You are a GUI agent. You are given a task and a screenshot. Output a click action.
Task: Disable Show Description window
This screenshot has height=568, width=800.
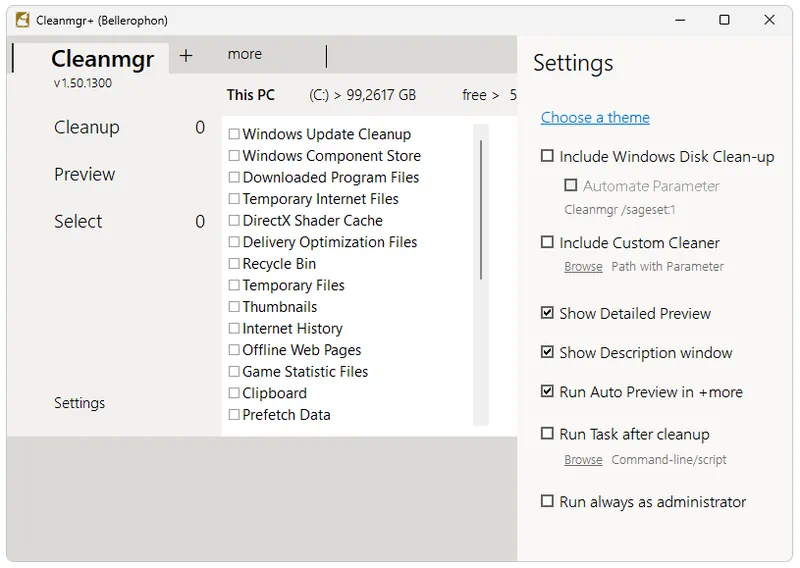[x=547, y=352]
